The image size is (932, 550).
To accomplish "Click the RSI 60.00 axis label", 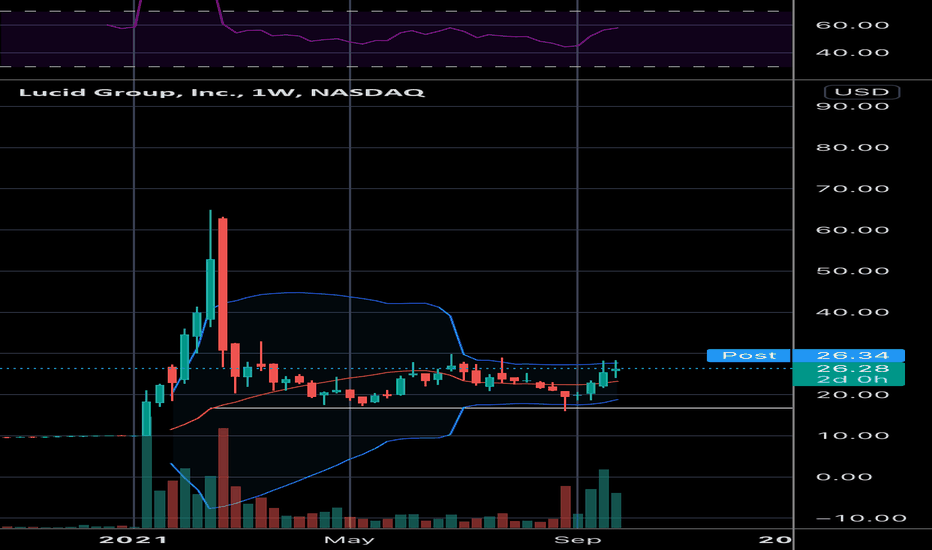I will tap(852, 25).
